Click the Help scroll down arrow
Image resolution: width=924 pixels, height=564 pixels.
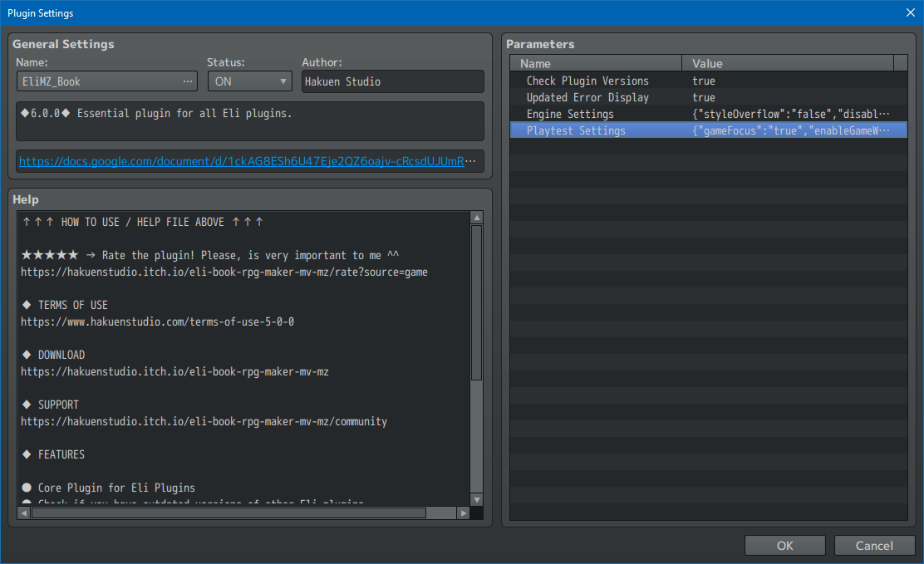(x=477, y=500)
